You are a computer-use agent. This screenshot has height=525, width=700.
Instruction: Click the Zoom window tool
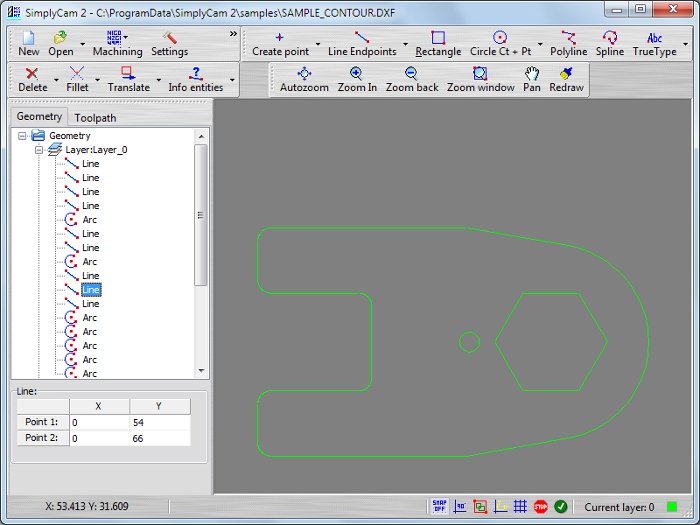coord(480,80)
